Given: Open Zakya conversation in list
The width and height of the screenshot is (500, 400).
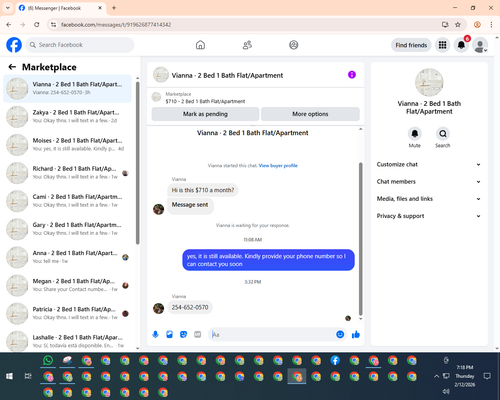Looking at the screenshot, I should [68, 116].
